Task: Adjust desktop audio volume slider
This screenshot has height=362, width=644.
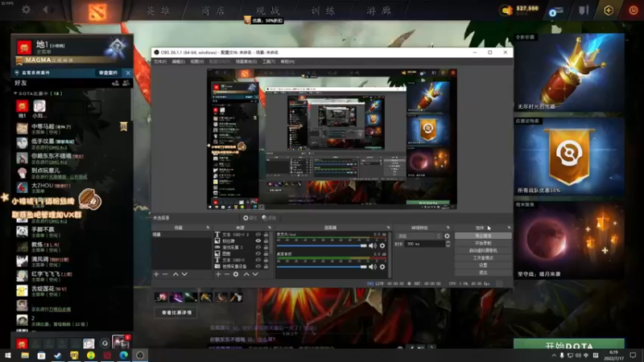Action: (321, 267)
